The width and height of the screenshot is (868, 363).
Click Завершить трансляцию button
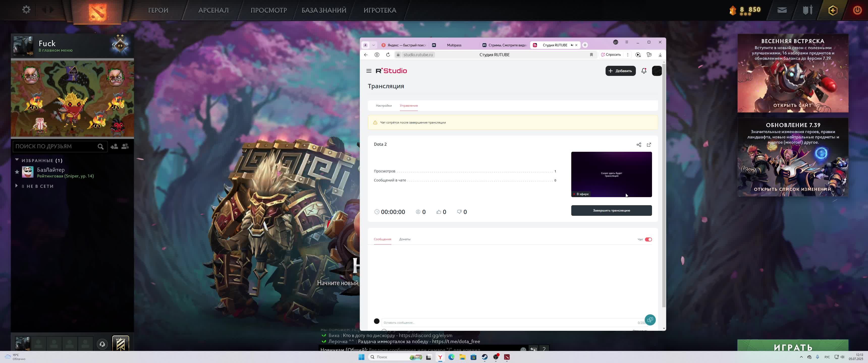point(611,210)
